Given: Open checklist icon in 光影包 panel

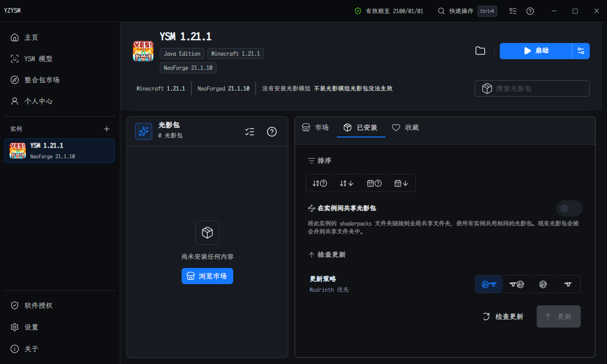Looking at the screenshot, I should pos(249,131).
